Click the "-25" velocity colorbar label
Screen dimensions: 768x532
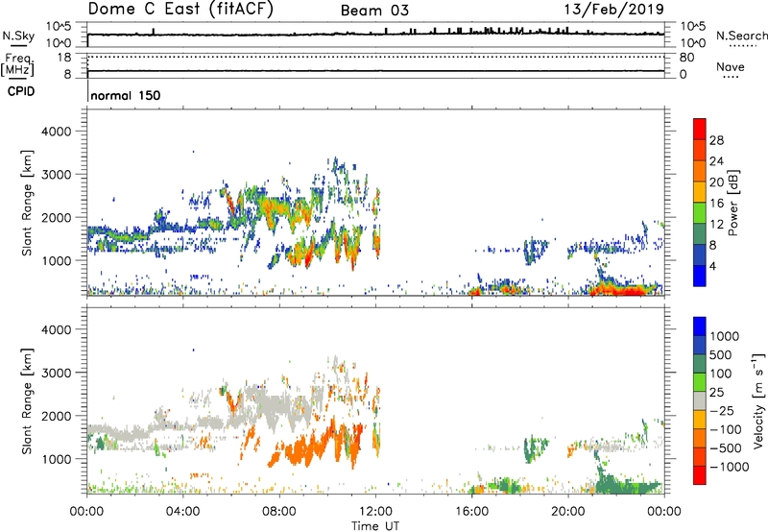pos(720,411)
